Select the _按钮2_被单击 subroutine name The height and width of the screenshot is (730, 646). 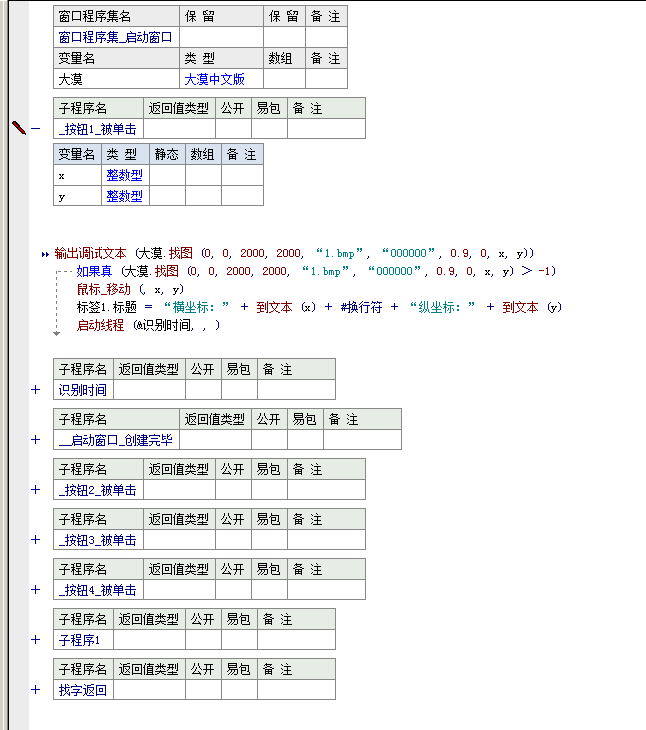98,490
